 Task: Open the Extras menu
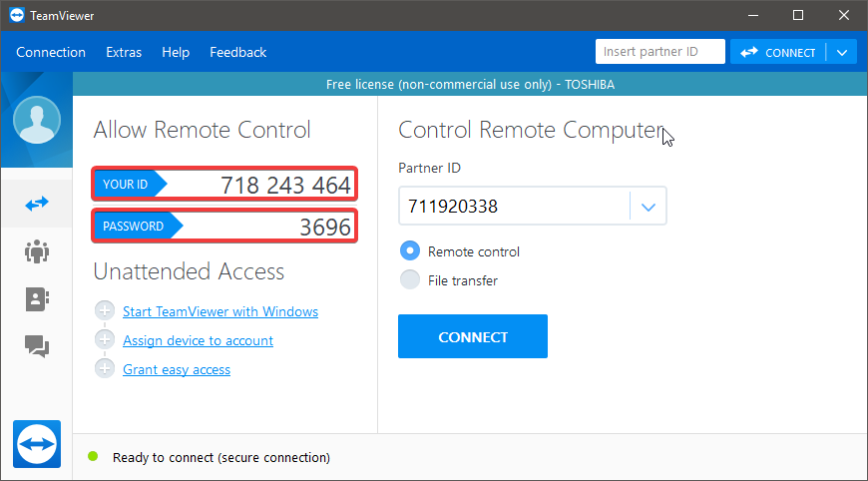coord(124,52)
